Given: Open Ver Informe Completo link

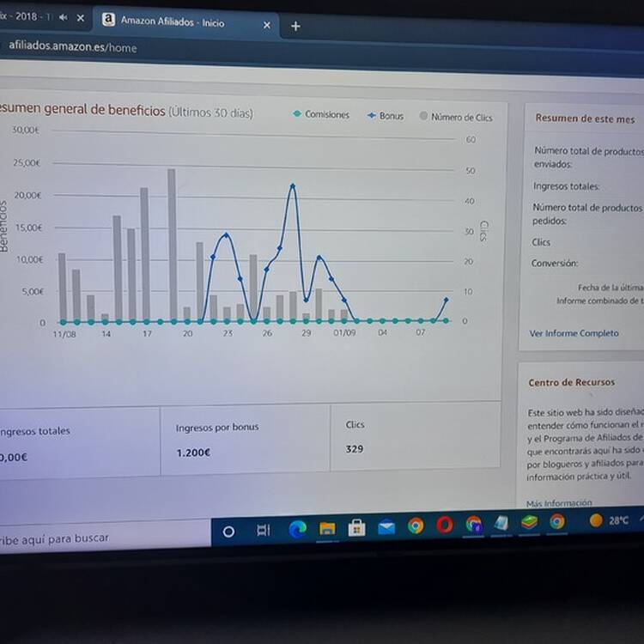Looking at the screenshot, I should click(x=574, y=333).
